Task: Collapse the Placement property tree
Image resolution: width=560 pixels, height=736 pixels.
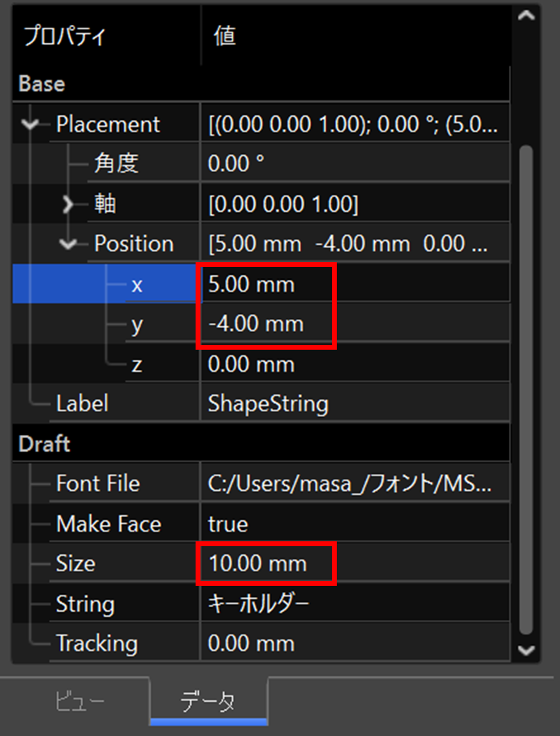Action: 31,124
